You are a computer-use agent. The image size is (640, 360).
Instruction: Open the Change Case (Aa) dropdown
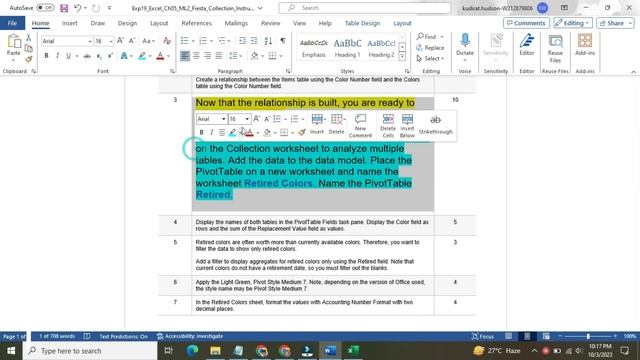(x=149, y=41)
